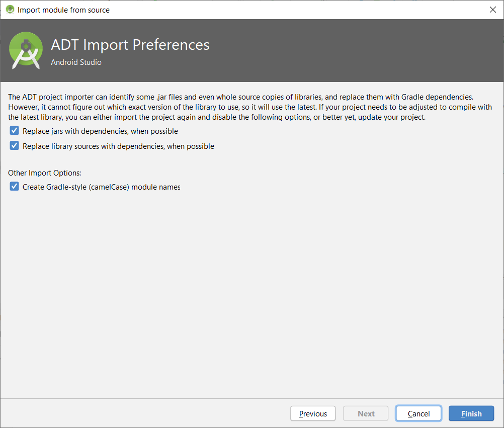
Task: Close the Import module dialog window
Action: [492, 10]
